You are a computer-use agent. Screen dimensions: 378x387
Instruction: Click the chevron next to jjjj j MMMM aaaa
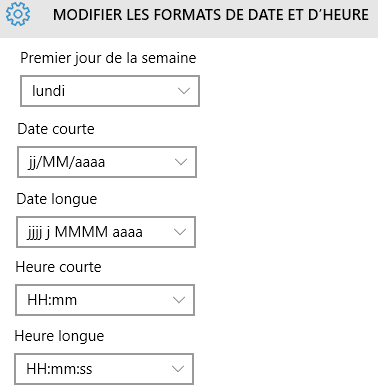(x=180, y=232)
